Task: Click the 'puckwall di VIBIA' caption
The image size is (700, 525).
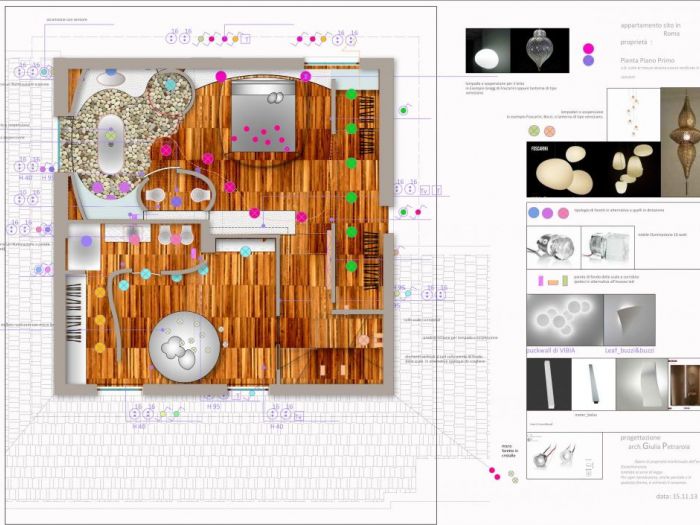Action: click(551, 351)
